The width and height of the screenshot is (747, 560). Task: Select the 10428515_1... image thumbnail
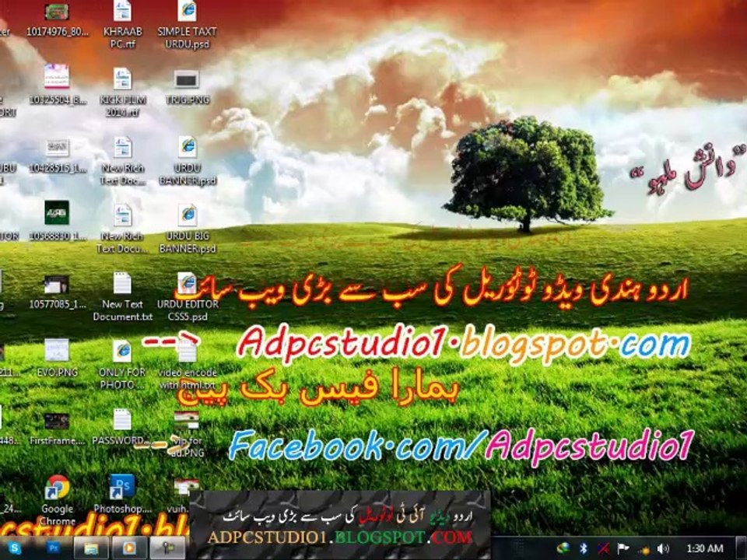click(x=57, y=148)
